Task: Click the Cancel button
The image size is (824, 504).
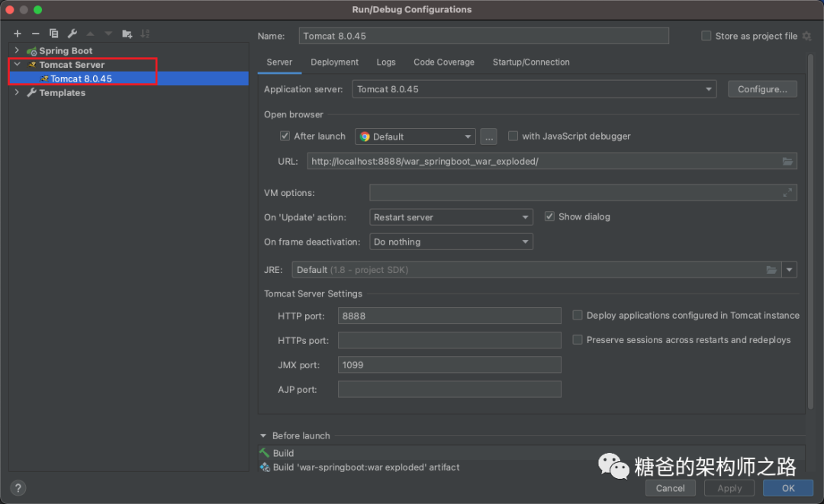Action: (x=670, y=488)
